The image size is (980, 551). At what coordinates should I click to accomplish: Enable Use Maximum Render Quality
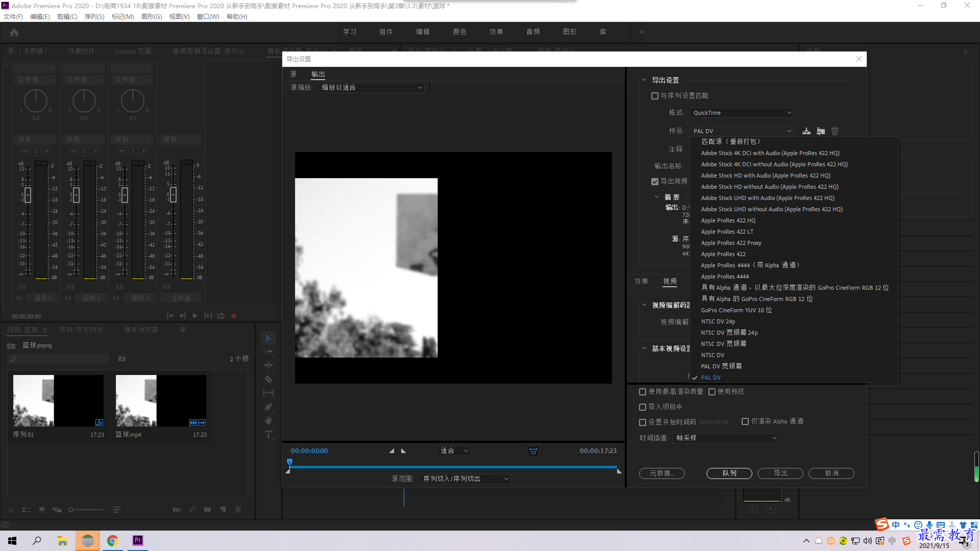tap(643, 392)
